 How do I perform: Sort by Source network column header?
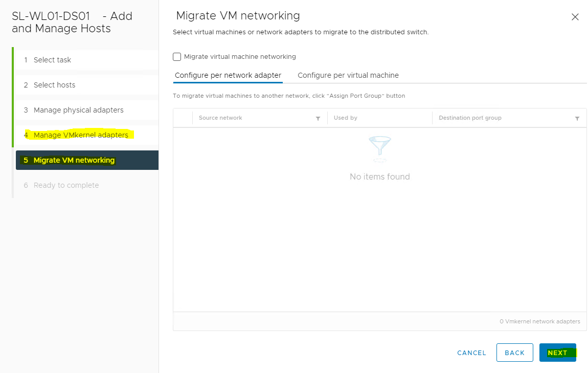pos(220,118)
